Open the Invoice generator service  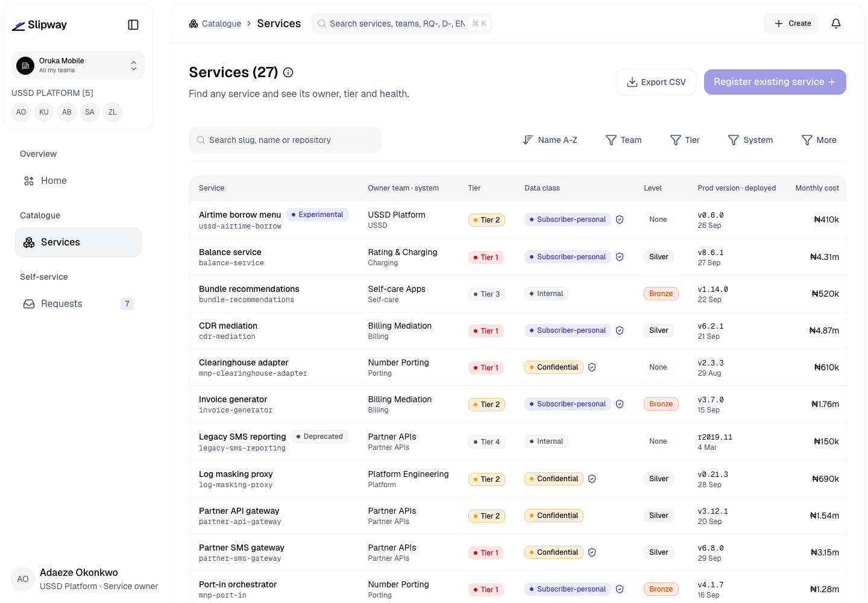[x=233, y=399]
